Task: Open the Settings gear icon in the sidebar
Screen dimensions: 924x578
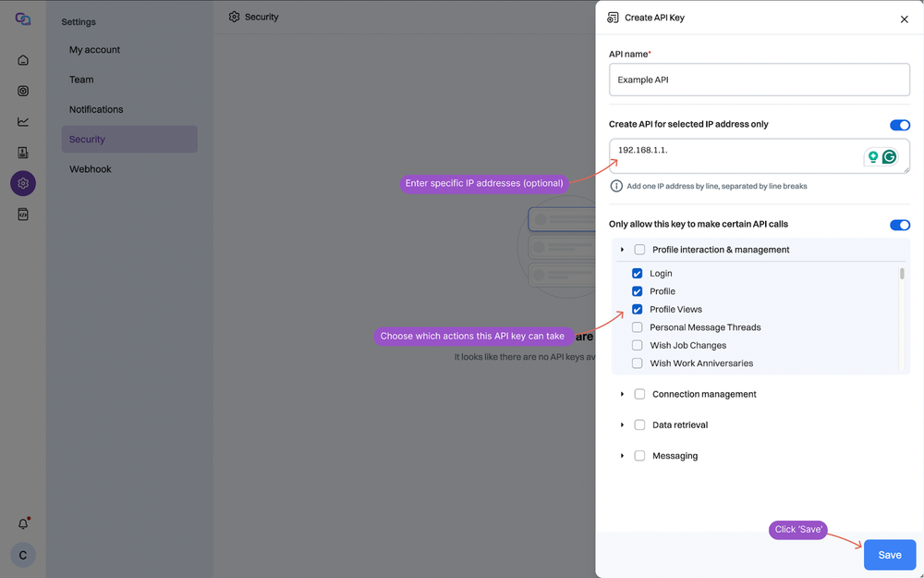Action: [x=22, y=183]
